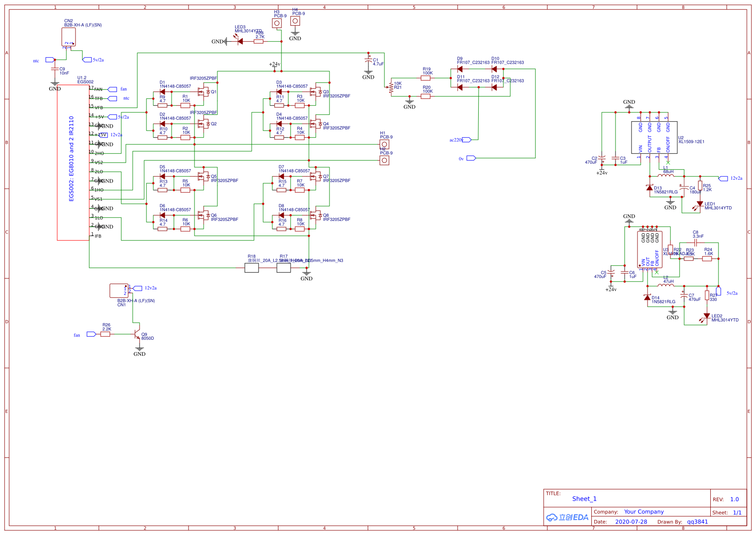Click the fan net port beside R26
This screenshot has width=756, height=535.
click(92, 334)
